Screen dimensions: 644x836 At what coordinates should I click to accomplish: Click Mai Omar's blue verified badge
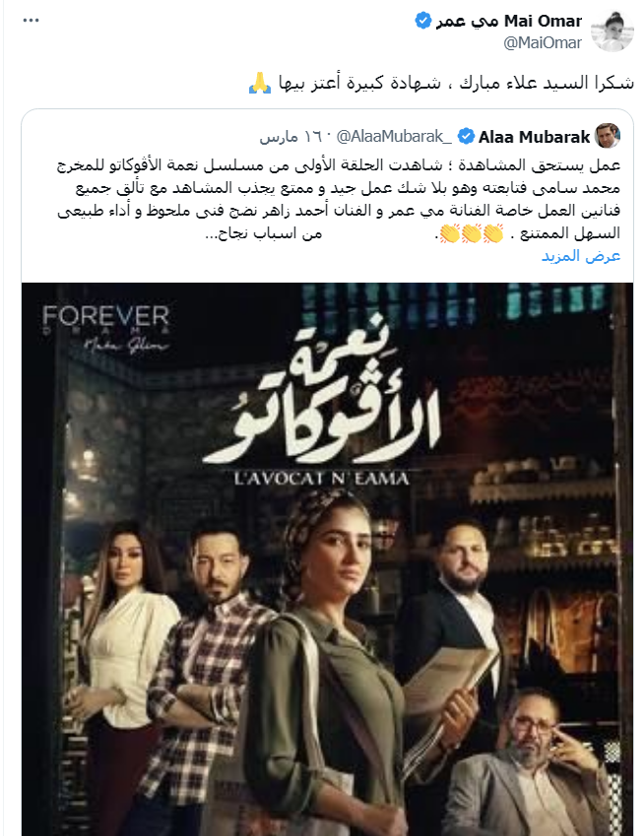click(423, 21)
